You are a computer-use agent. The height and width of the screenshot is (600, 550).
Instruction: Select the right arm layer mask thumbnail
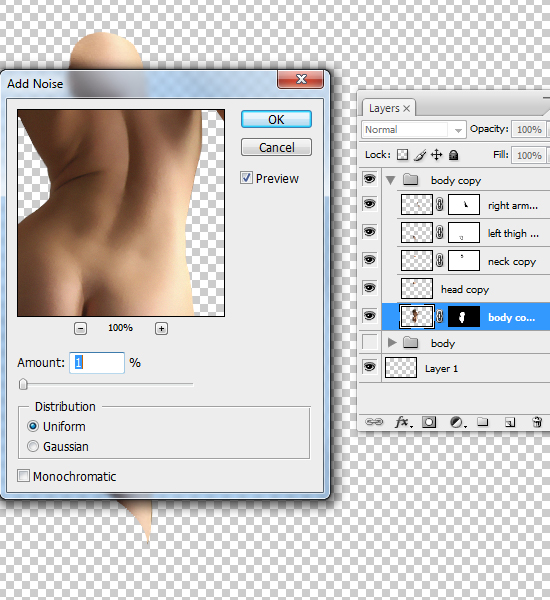tap(464, 204)
